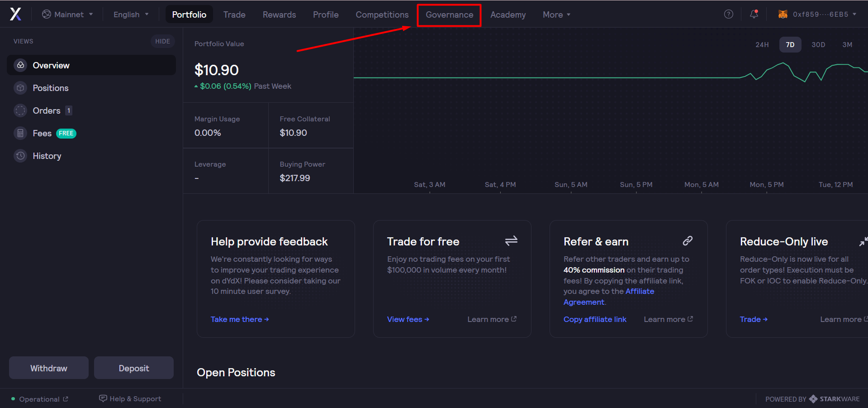Click the Help & Support chat icon
The width and height of the screenshot is (868, 408).
[x=103, y=398]
